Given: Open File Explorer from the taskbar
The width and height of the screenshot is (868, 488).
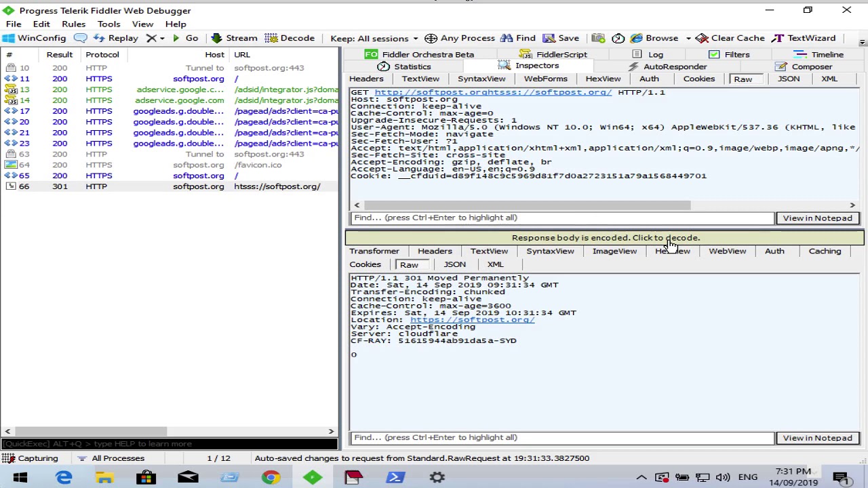Looking at the screenshot, I should (104, 478).
